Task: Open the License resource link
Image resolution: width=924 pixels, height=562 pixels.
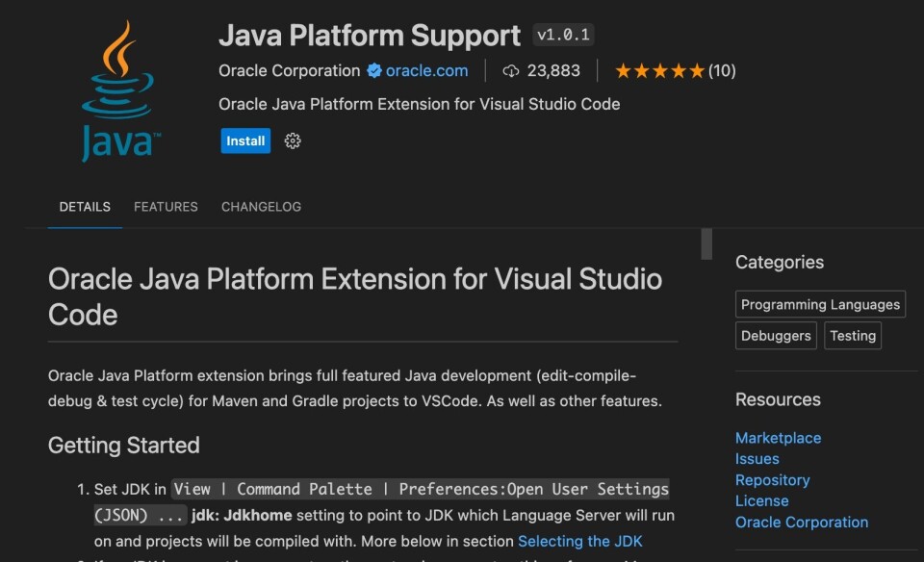Action: tap(762, 500)
